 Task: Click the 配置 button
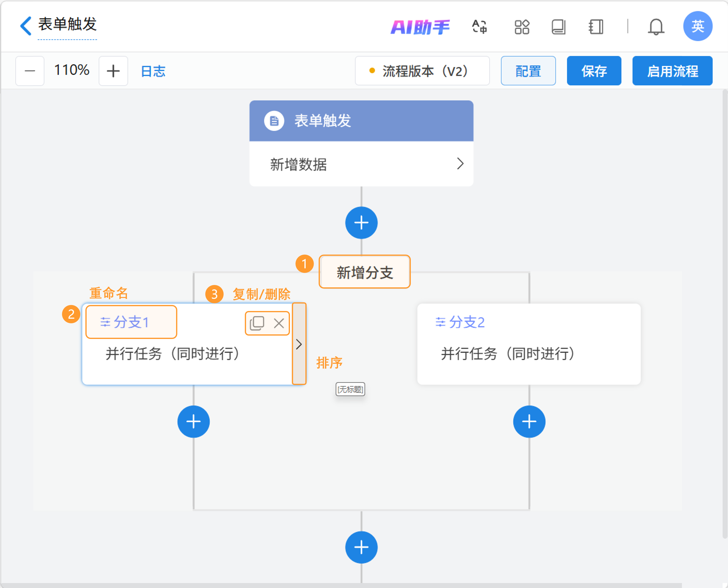[528, 71]
